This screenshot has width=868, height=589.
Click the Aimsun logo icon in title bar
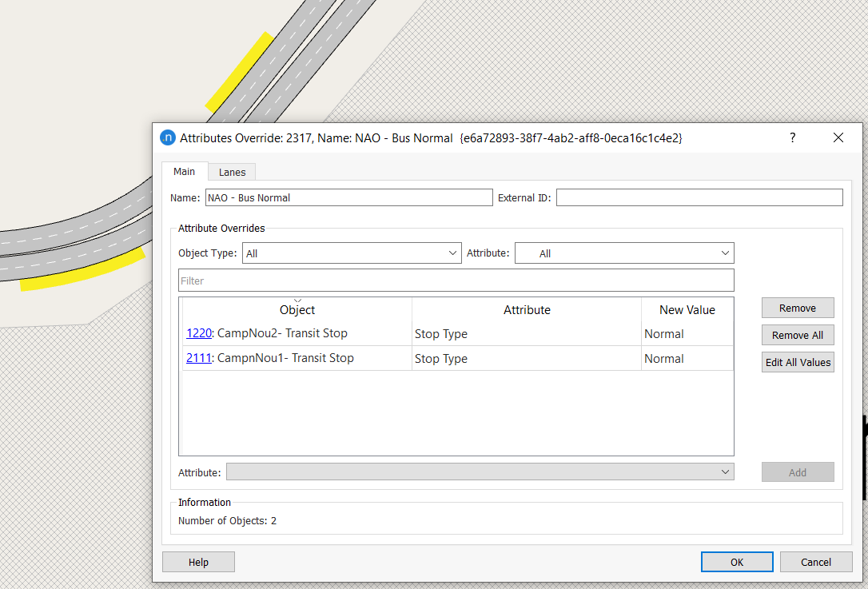[x=168, y=137]
